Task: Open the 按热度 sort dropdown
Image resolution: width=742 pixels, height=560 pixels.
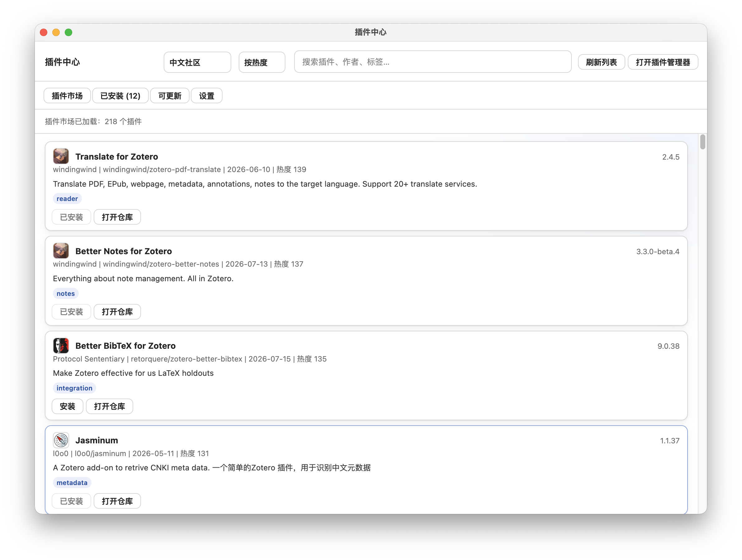Action: (x=262, y=62)
